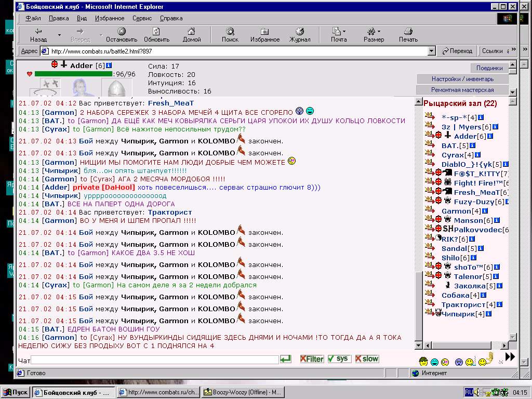
Task: Open Настройки / инвентарь button
Action: point(462,79)
